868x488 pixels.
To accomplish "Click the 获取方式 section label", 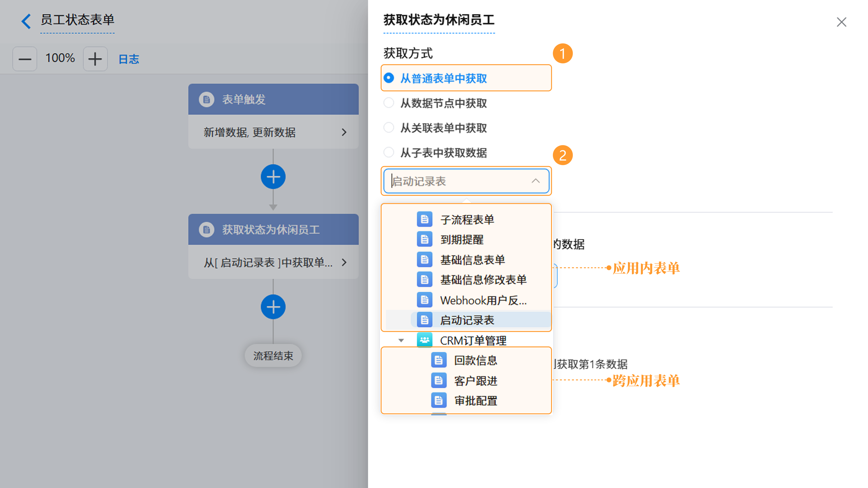I will (x=408, y=53).
